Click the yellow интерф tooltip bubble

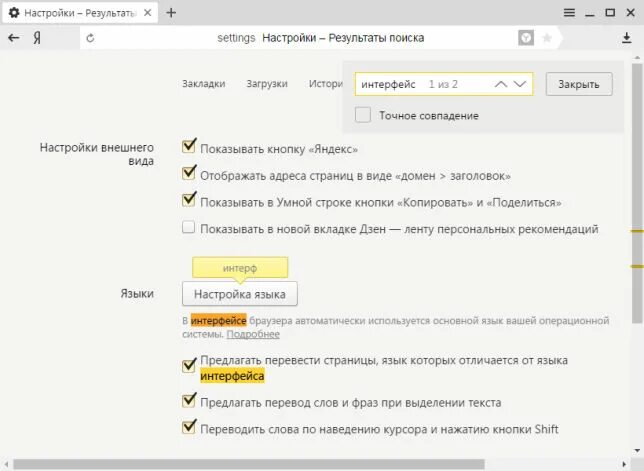coord(240,268)
